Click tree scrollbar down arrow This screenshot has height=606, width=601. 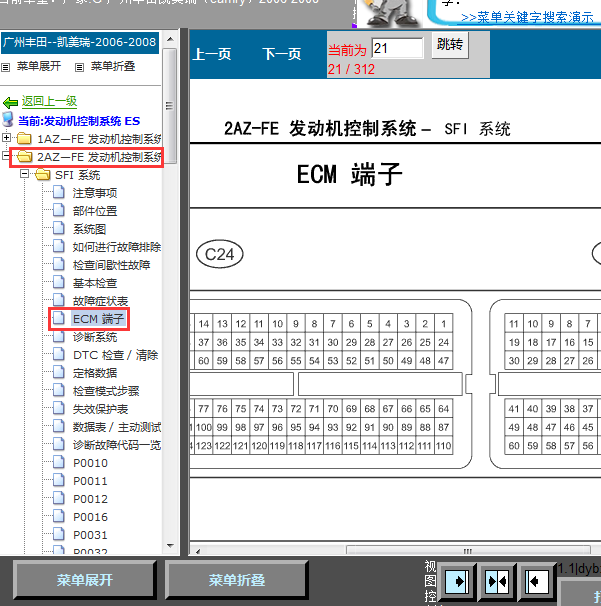[x=170, y=546]
